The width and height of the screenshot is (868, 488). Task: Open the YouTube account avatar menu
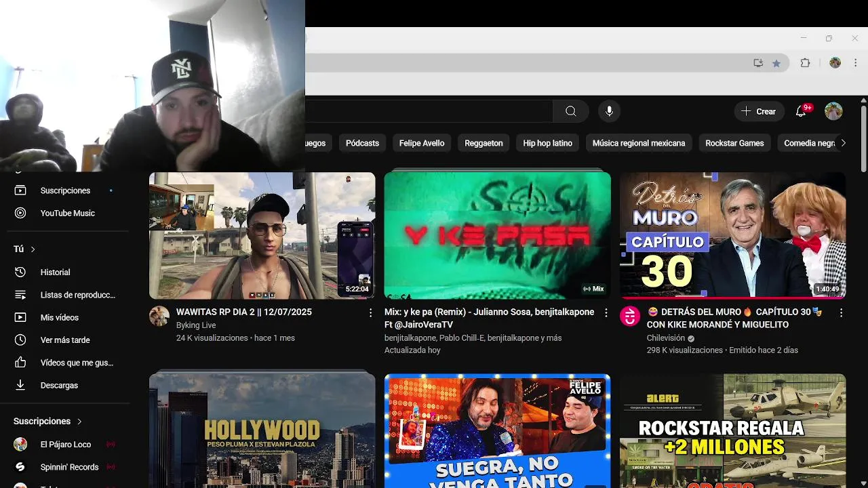pyautogui.click(x=833, y=111)
